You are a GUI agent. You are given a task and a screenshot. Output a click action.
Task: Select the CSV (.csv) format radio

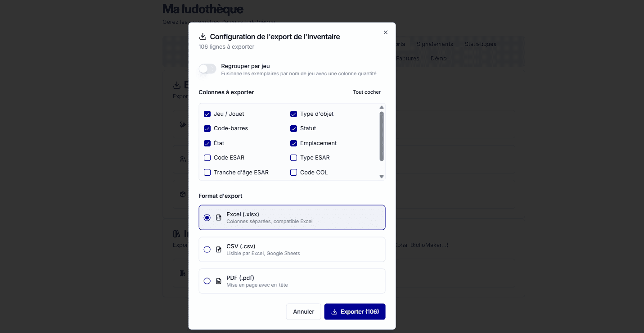coord(207,249)
